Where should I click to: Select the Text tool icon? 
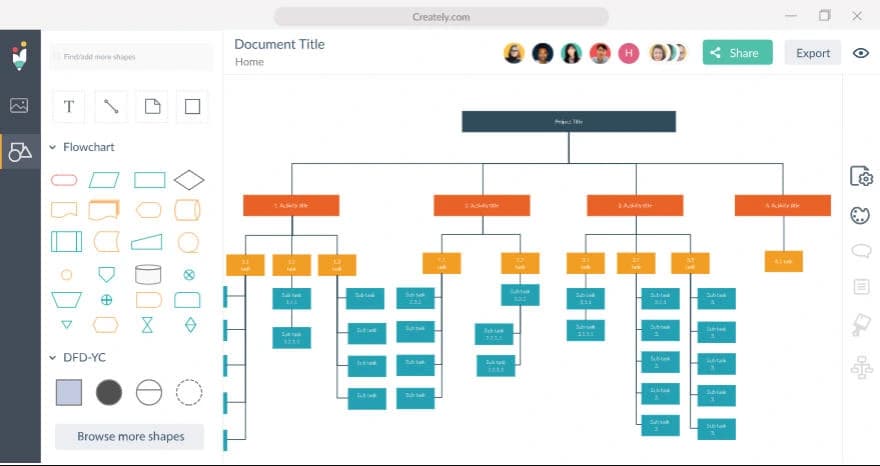tap(69, 107)
